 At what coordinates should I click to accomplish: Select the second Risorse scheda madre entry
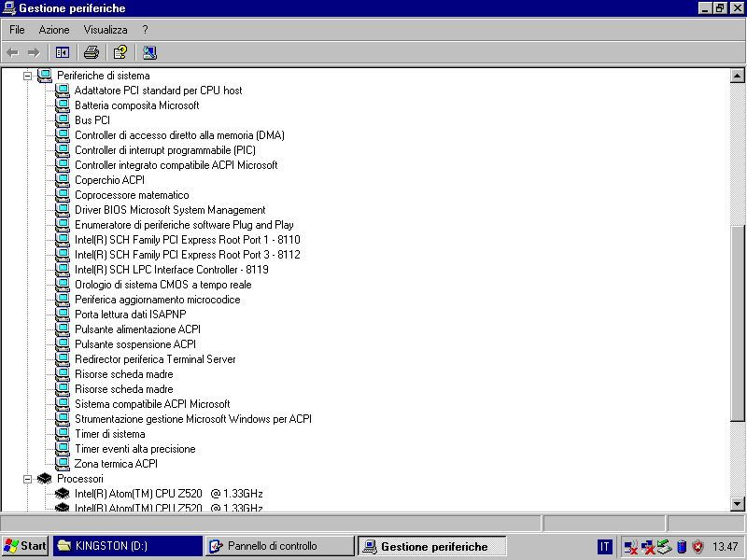124,388
